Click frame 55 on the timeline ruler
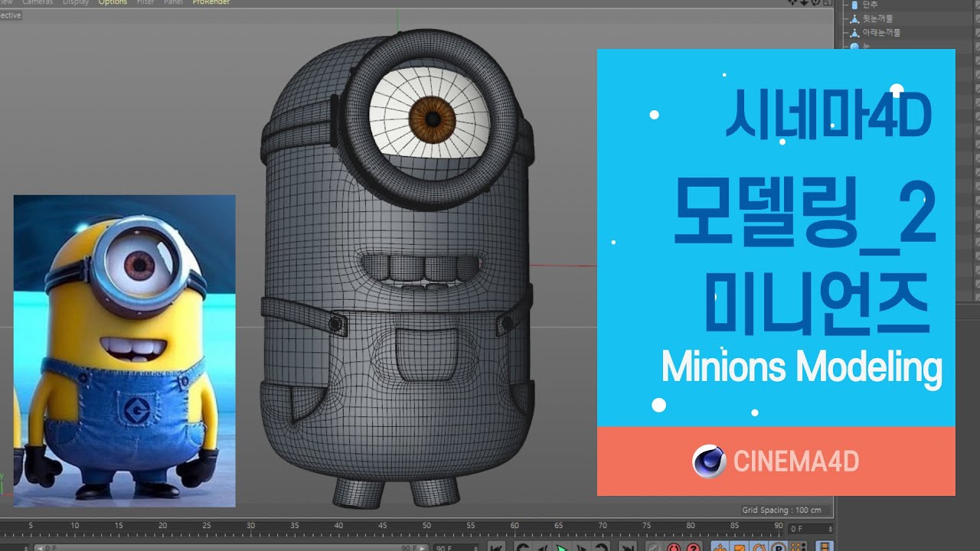The height and width of the screenshot is (551, 980). [x=471, y=527]
